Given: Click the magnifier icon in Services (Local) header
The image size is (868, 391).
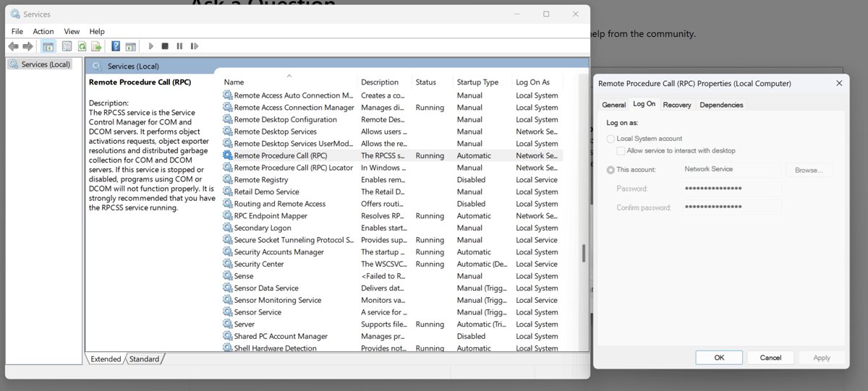Looking at the screenshot, I should pyautogui.click(x=97, y=66).
